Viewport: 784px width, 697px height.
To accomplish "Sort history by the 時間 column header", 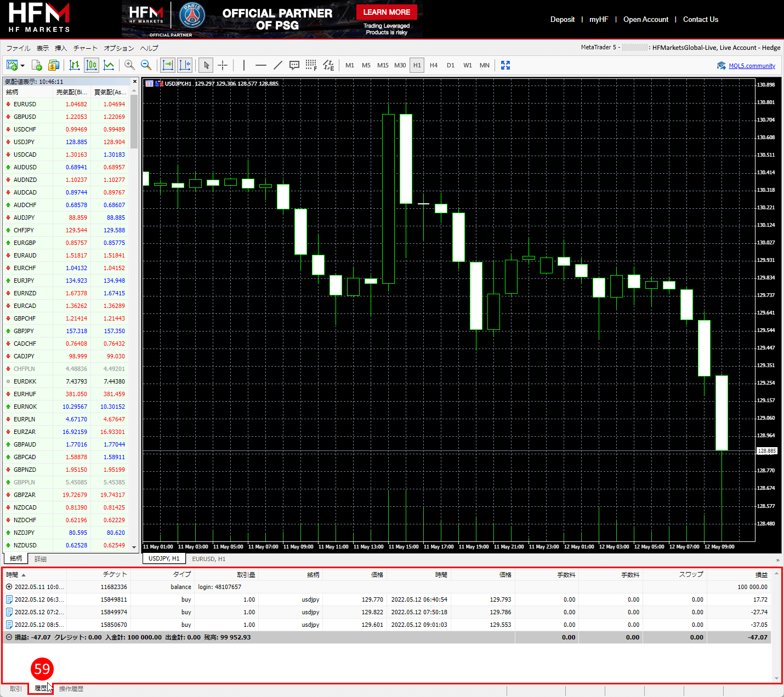I will click(x=13, y=575).
